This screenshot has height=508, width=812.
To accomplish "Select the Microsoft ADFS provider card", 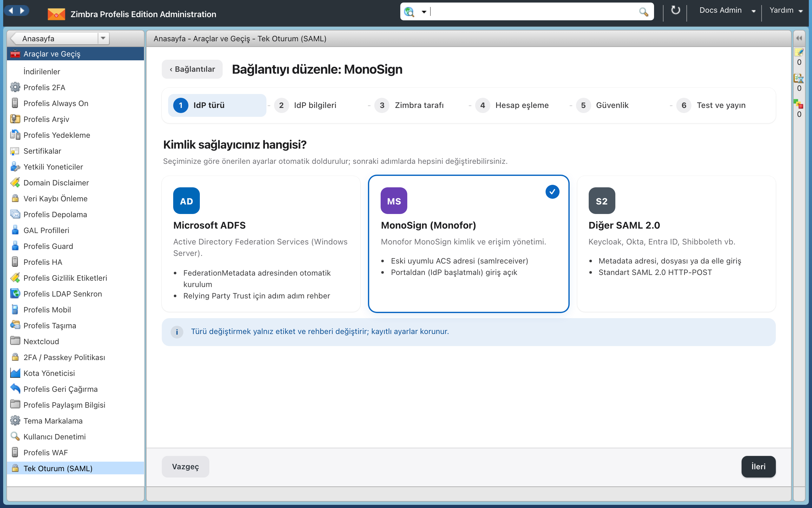I will point(261,244).
